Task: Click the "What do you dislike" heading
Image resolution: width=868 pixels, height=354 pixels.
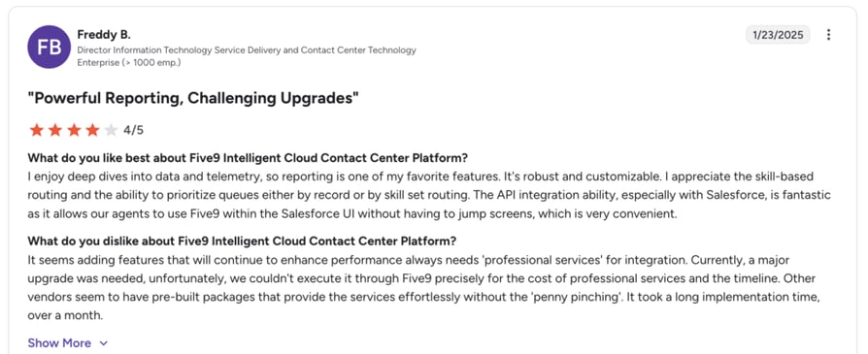Action: pos(242,241)
